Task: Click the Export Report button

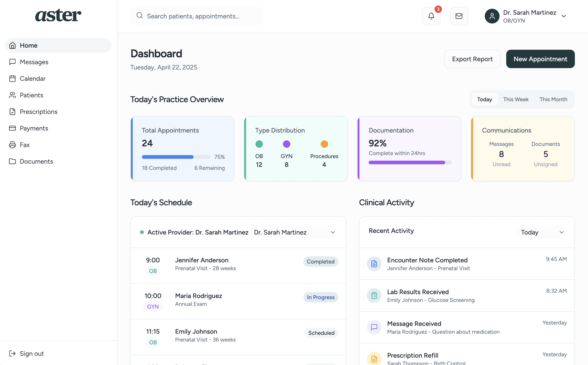Action: click(x=472, y=59)
